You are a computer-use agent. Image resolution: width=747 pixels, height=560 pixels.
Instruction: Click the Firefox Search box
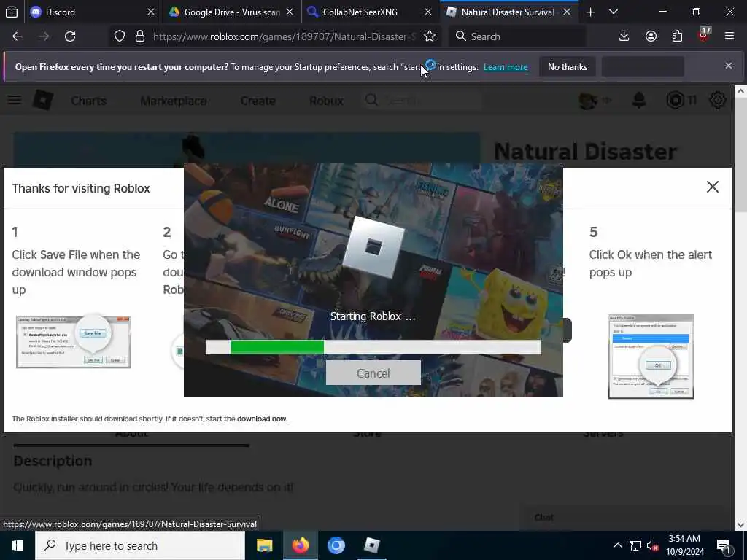[x=517, y=36]
